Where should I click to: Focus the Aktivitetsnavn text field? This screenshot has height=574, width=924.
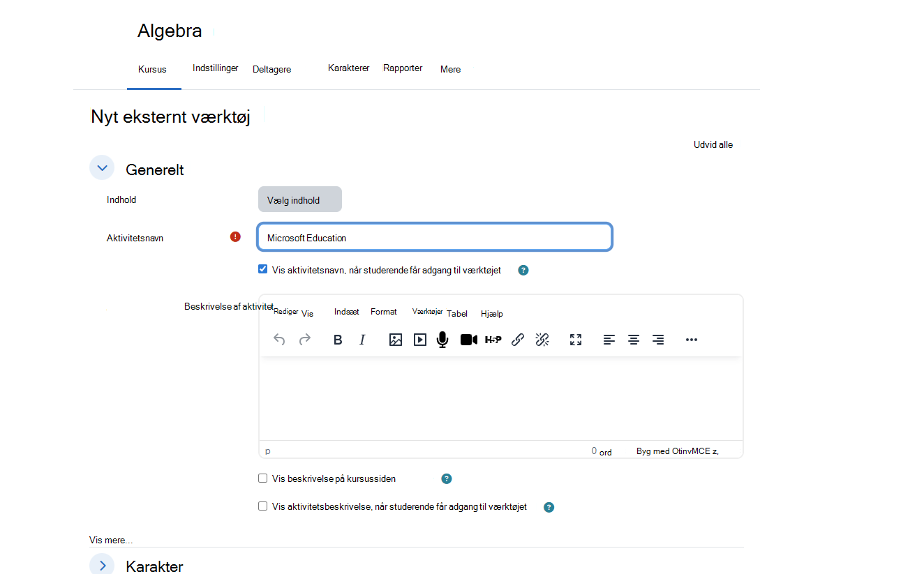click(x=435, y=237)
